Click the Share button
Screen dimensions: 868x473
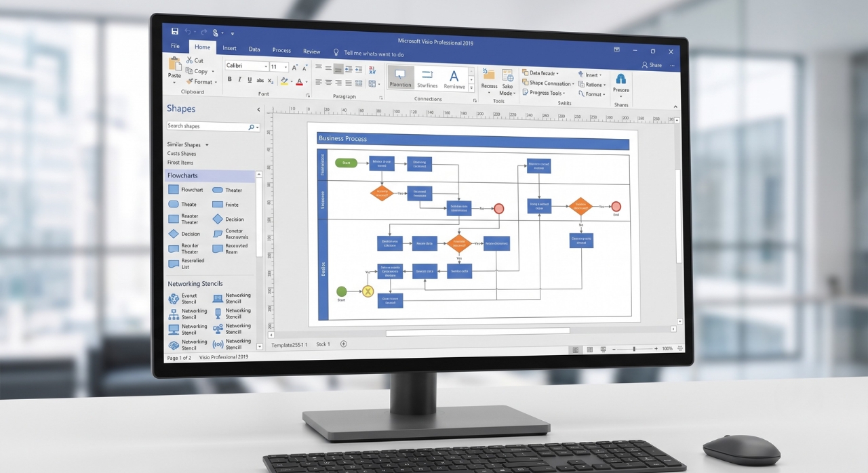point(652,65)
